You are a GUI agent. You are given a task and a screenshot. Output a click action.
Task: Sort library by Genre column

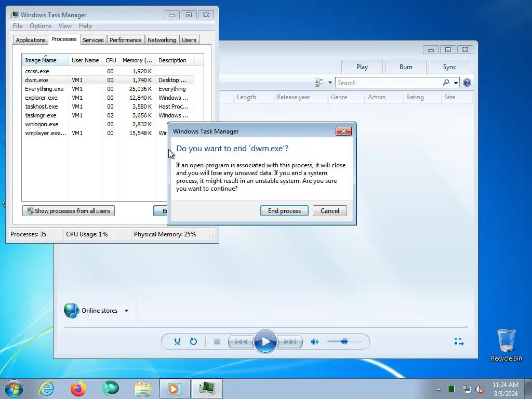[339, 97]
